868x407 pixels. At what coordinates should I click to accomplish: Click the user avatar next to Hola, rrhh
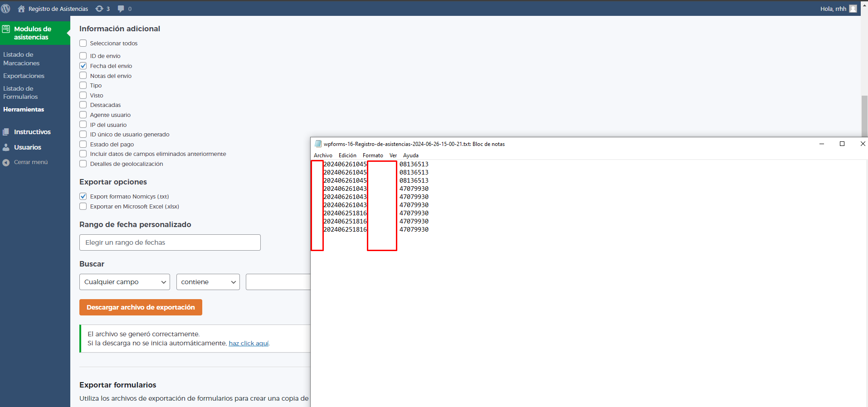click(x=853, y=9)
